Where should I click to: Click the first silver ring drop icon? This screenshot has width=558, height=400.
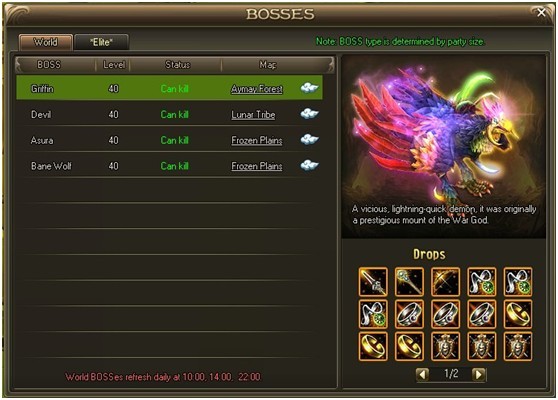click(409, 314)
